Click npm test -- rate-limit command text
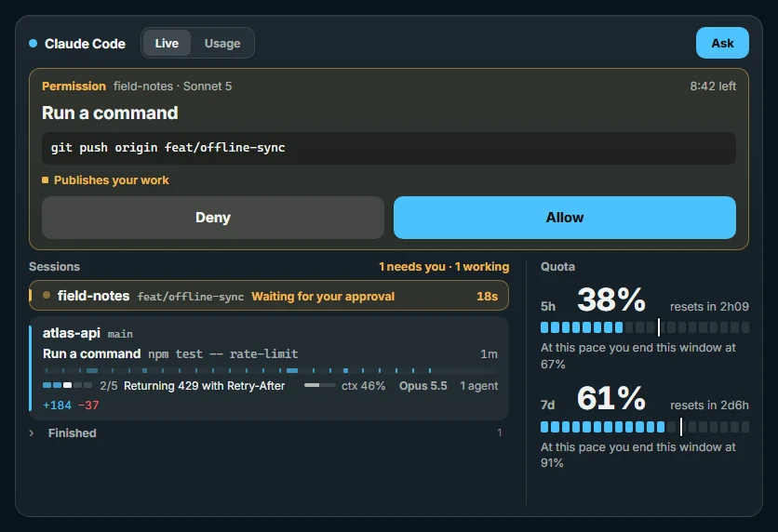This screenshot has height=532, width=778. [222, 354]
